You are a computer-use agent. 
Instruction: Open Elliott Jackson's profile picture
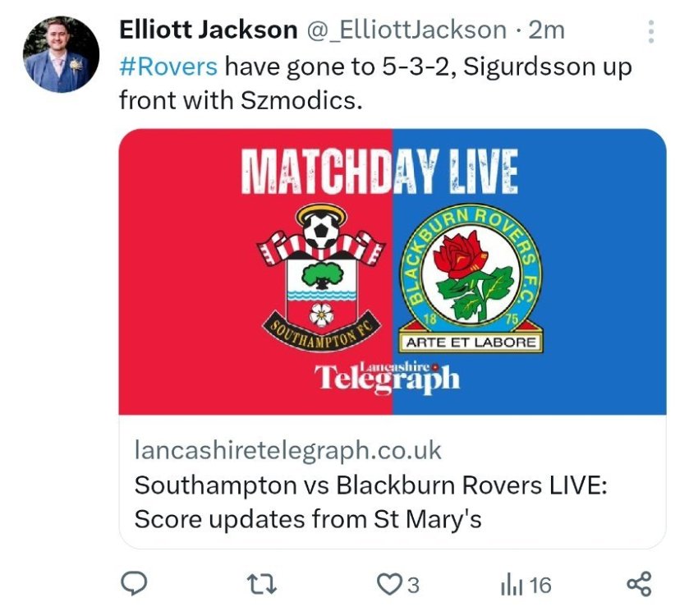pos(61,53)
